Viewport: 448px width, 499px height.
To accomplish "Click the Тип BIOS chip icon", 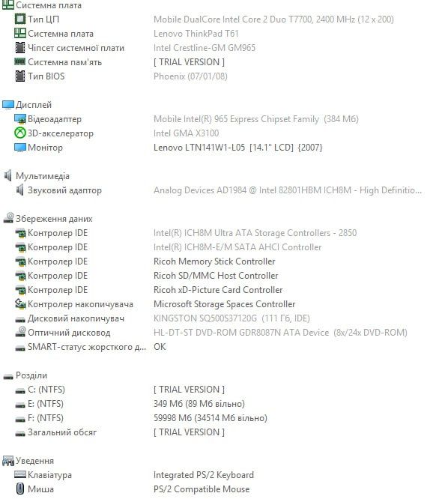I will coord(20,76).
